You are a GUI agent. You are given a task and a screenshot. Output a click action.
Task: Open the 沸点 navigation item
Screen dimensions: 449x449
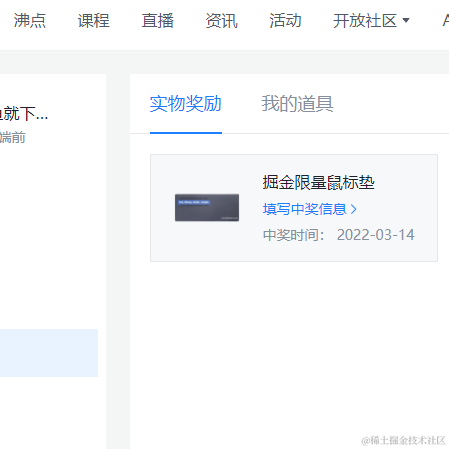pos(30,21)
